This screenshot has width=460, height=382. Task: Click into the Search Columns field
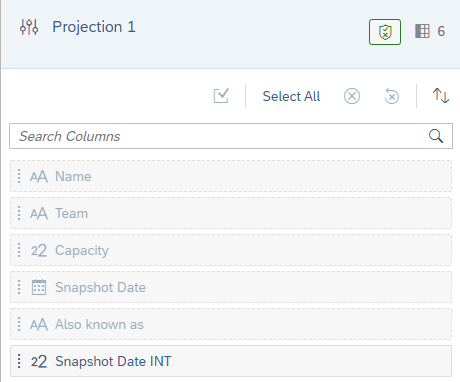tap(231, 136)
